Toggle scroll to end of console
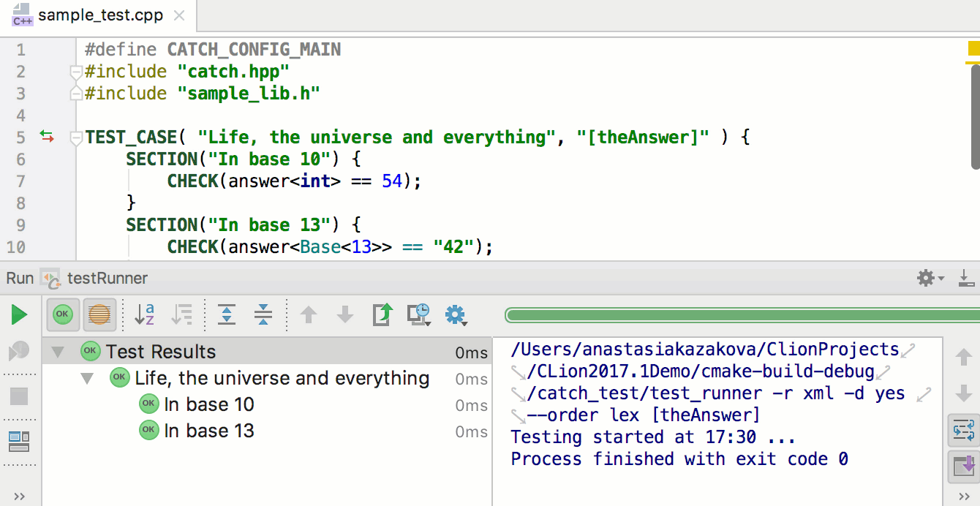Viewport: 980px width, 506px height. pyautogui.click(x=963, y=467)
